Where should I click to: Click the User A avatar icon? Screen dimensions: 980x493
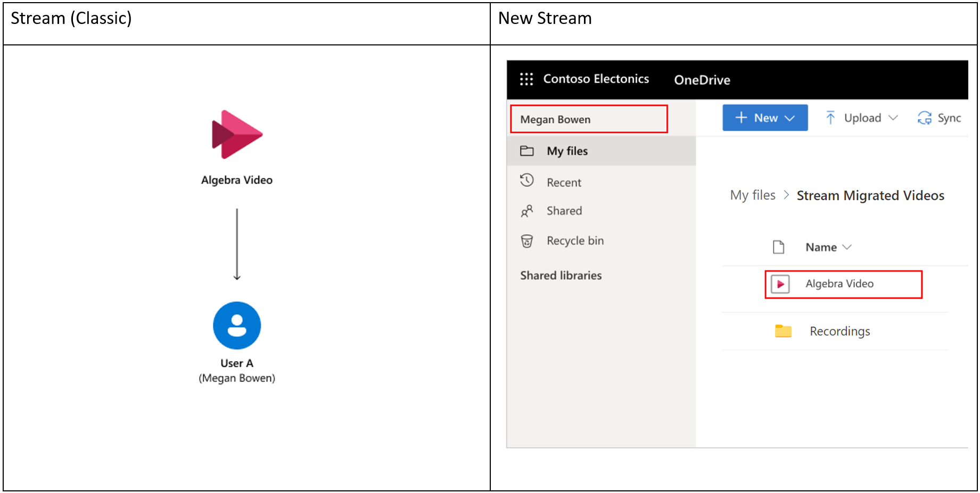click(x=237, y=325)
